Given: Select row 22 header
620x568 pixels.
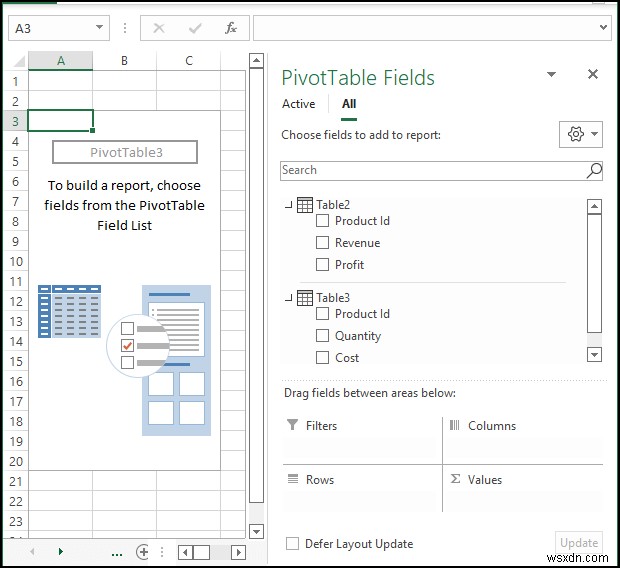Looking at the screenshot, I should (x=15, y=502).
